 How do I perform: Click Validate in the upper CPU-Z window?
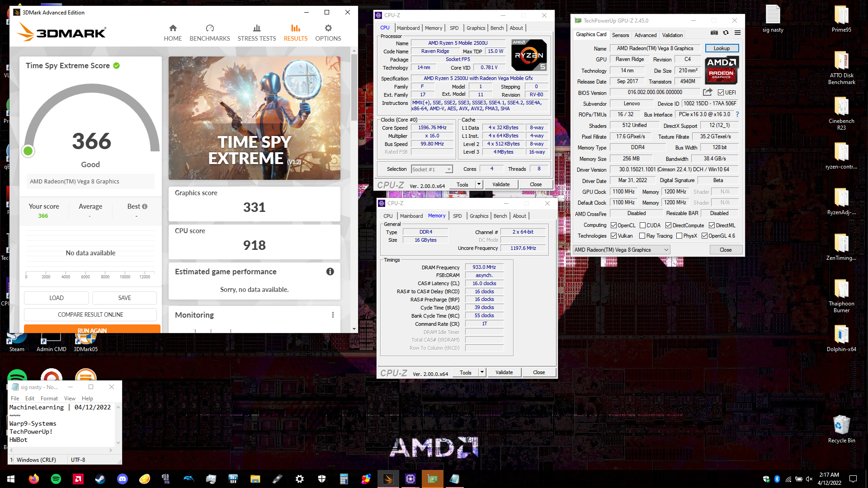(x=500, y=184)
